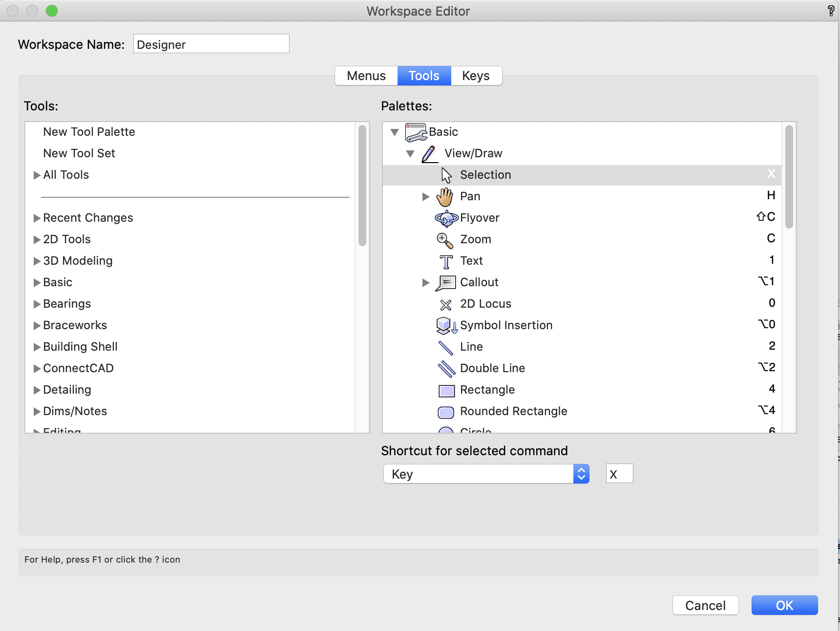
Task: Select the Text tool icon
Action: 445,261
